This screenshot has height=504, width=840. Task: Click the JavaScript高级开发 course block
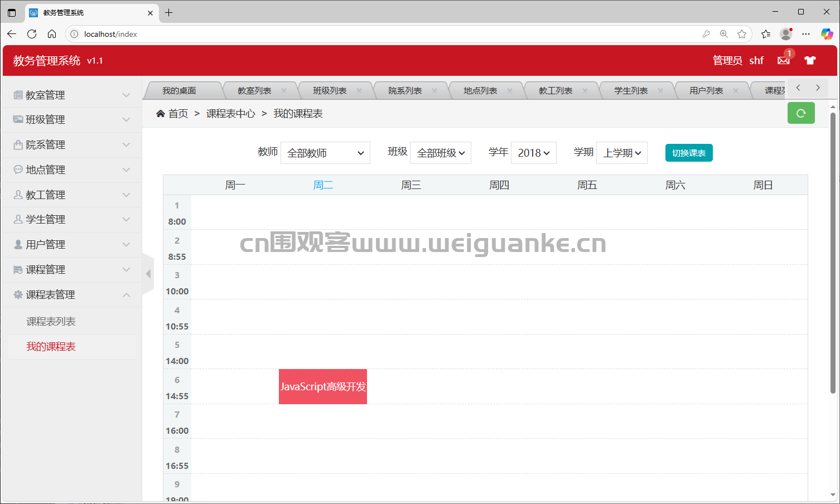tap(323, 386)
